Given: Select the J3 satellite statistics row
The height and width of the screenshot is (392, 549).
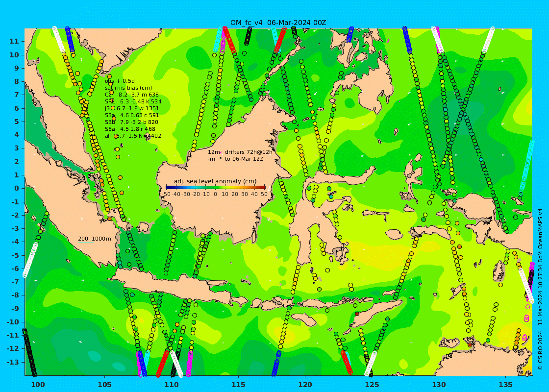Looking at the screenshot, I should [132, 108].
